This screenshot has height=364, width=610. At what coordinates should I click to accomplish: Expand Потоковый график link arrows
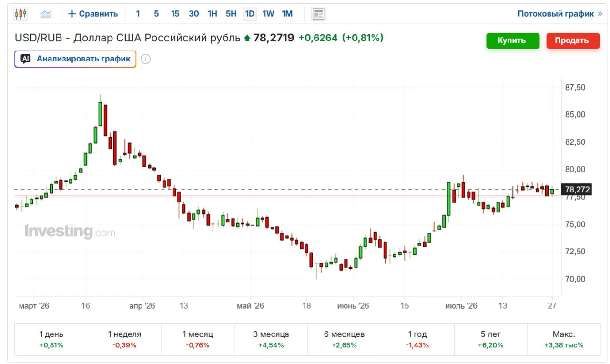point(600,14)
